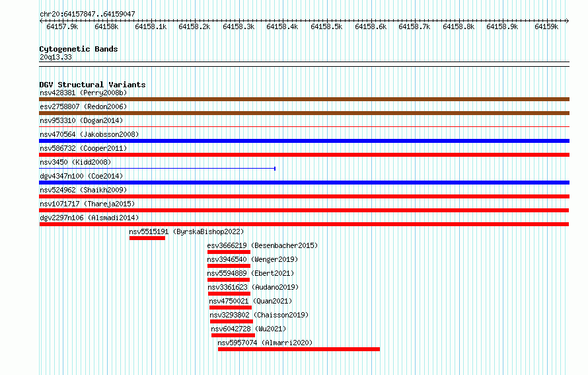Click the thin blue line of nsv3450
This screenshot has width=588, height=375.
point(157,169)
